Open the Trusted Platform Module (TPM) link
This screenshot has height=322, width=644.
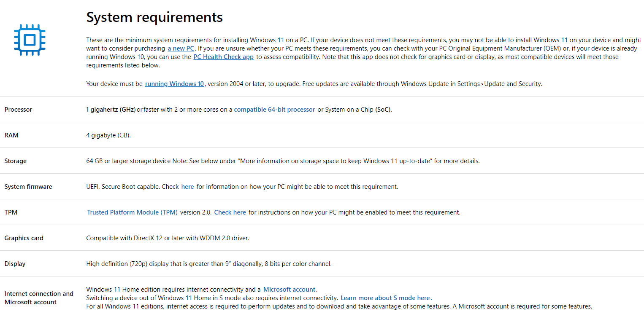132,212
